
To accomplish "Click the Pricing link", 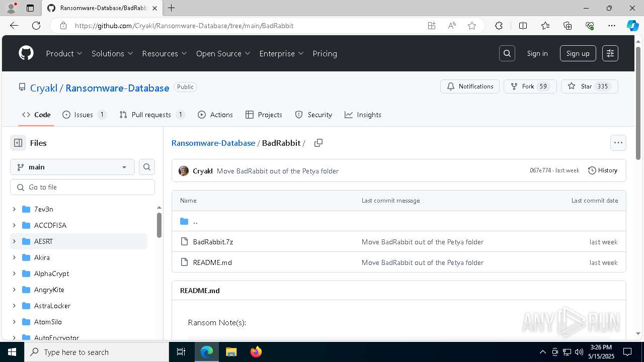I will coord(325,53).
